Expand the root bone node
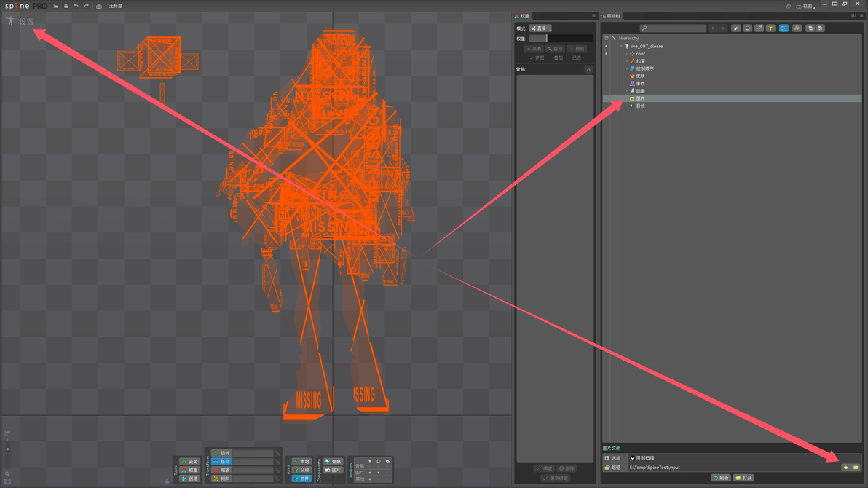 tap(627, 54)
